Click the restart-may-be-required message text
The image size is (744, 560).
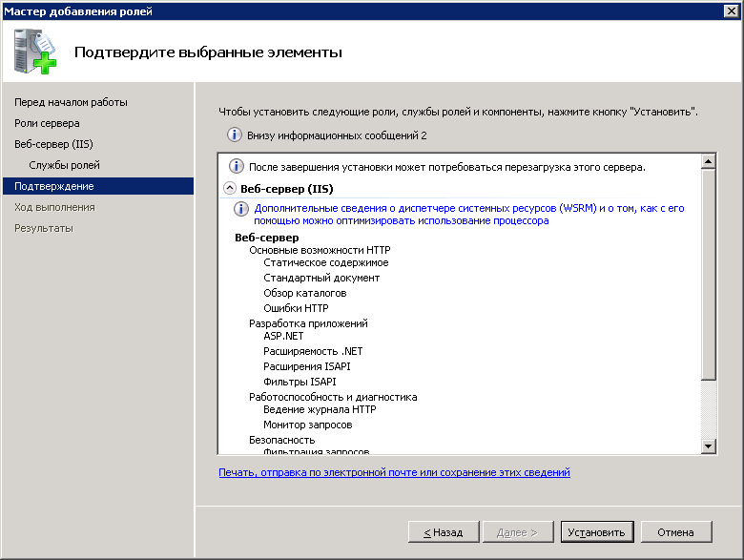click(x=447, y=167)
